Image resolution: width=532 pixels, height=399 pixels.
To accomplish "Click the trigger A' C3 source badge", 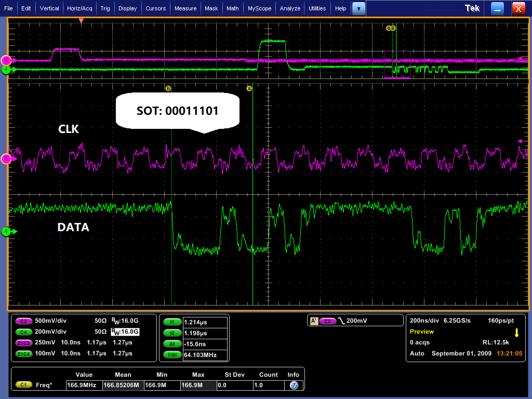I will coord(328,321).
